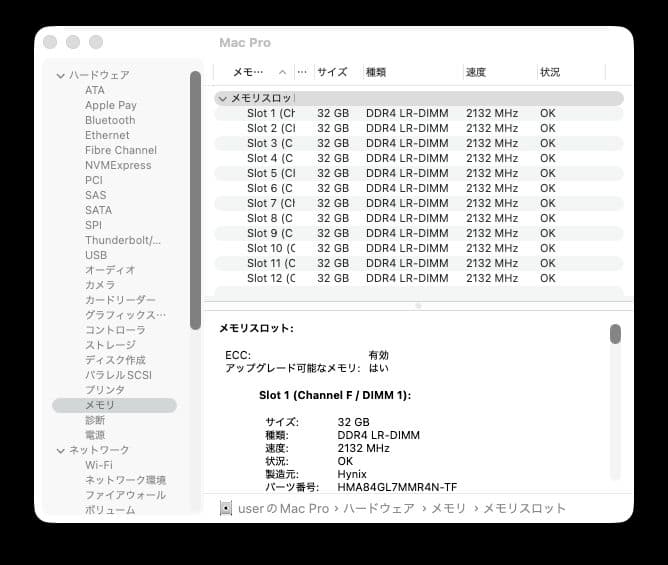
Task: Select the Slot 6 memory row
Action: click(419, 188)
